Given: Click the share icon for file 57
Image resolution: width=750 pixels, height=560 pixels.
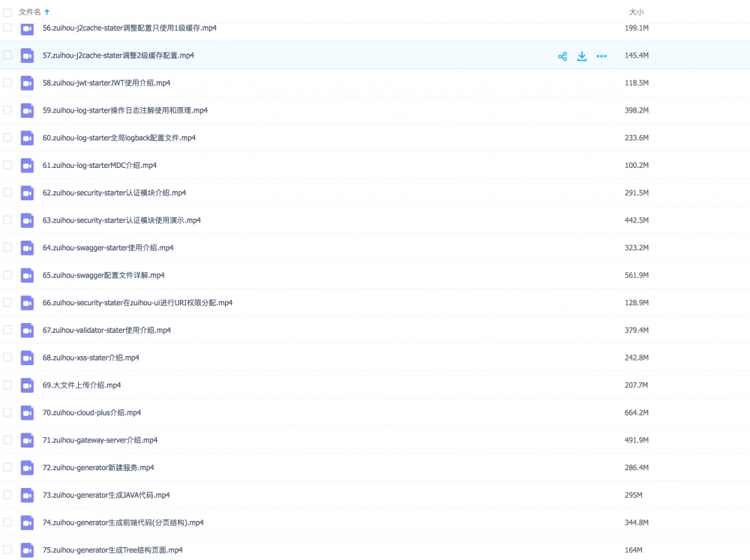Looking at the screenshot, I should [x=562, y=55].
